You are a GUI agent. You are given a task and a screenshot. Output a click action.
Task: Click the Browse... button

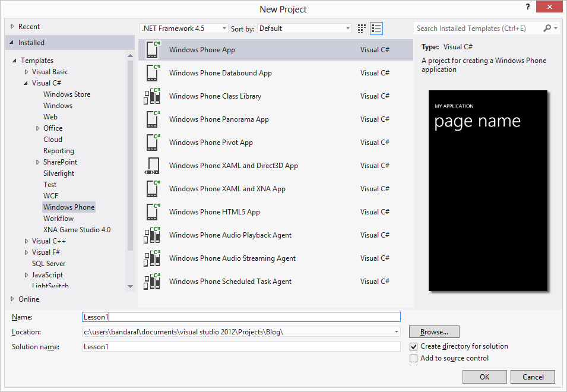coord(434,331)
